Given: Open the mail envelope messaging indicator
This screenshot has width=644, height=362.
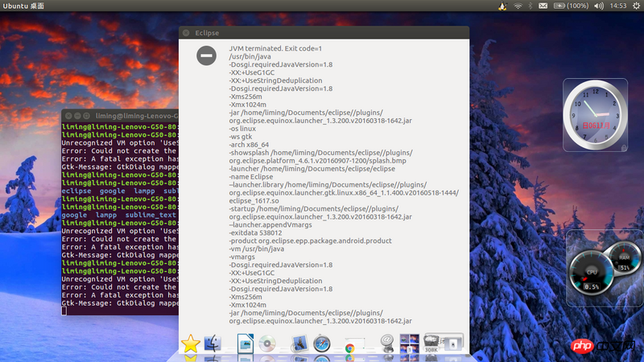Looking at the screenshot, I should click(x=543, y=6).
